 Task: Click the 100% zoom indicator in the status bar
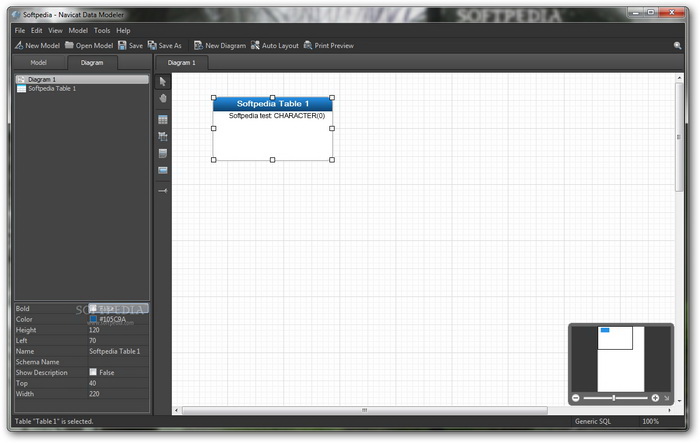click(650, 421)
